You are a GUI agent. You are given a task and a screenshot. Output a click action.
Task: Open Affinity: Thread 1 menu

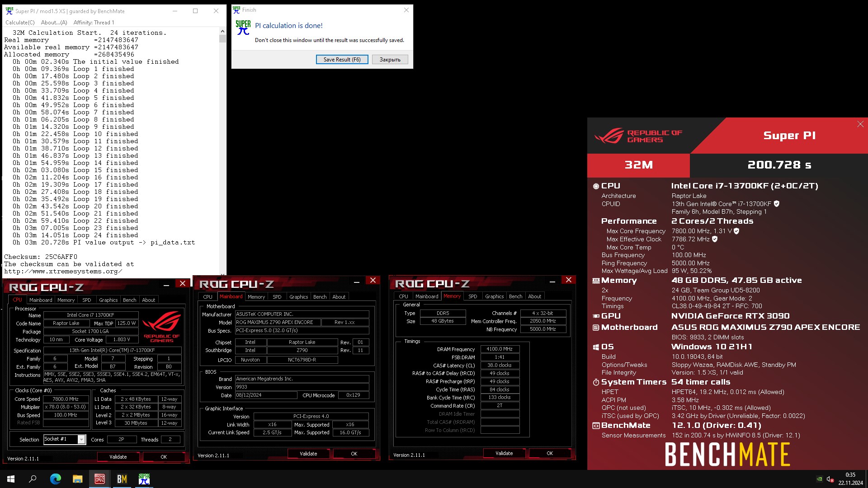pos(94,23)
